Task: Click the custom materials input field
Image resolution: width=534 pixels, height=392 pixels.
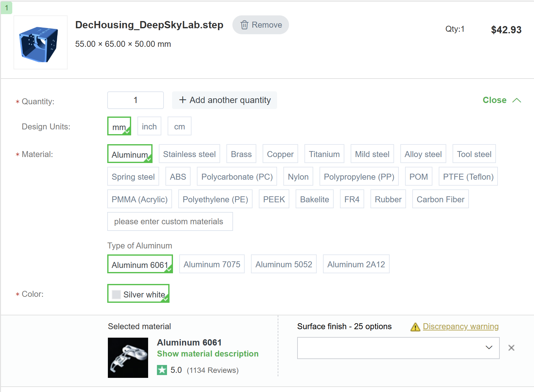Action: [x=170, y=221]
